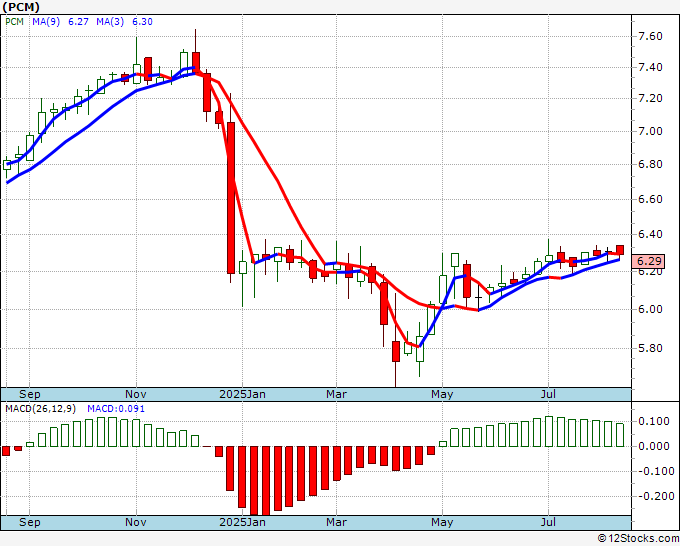The image size is (680, 546).
Task: Click the 7.00 price axis label
Action: pyautogui.click(x=650, y=131)
